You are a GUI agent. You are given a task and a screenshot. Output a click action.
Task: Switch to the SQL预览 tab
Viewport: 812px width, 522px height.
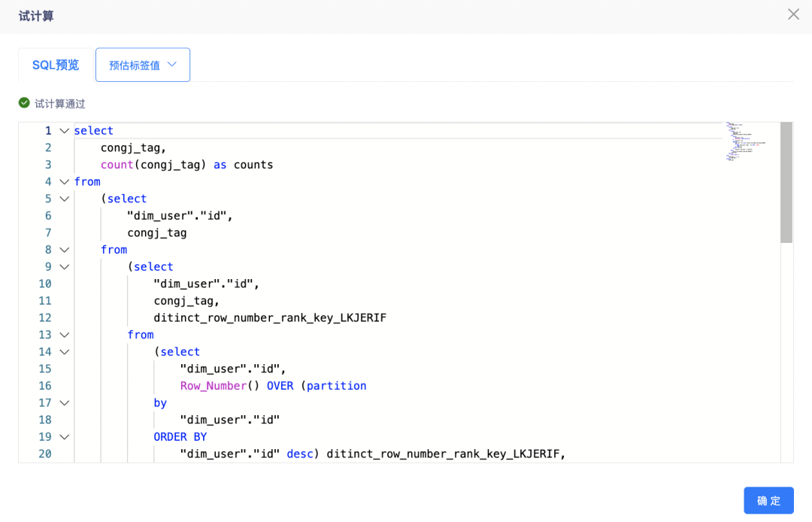pyautogui.click(x=56, y=65)
